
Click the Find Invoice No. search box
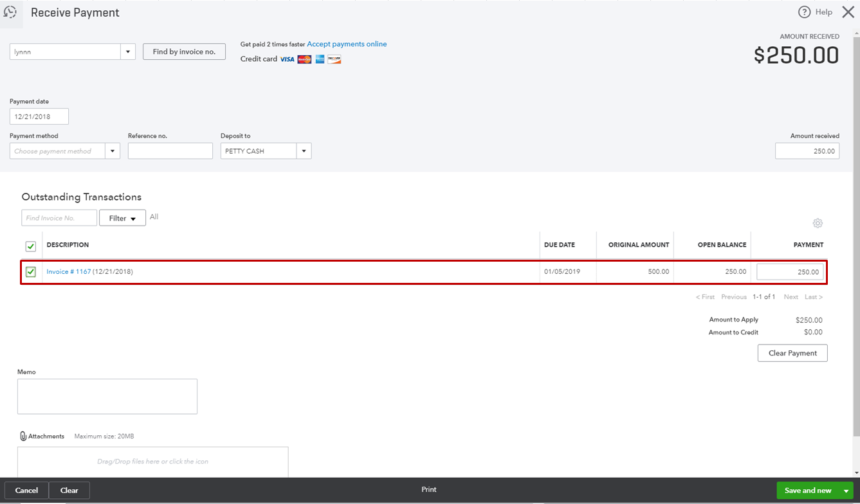[x=59, y=218]
